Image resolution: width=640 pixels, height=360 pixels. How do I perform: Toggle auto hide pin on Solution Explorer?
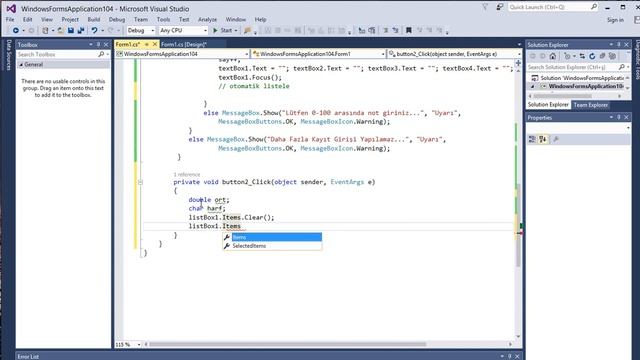[619, 44]
